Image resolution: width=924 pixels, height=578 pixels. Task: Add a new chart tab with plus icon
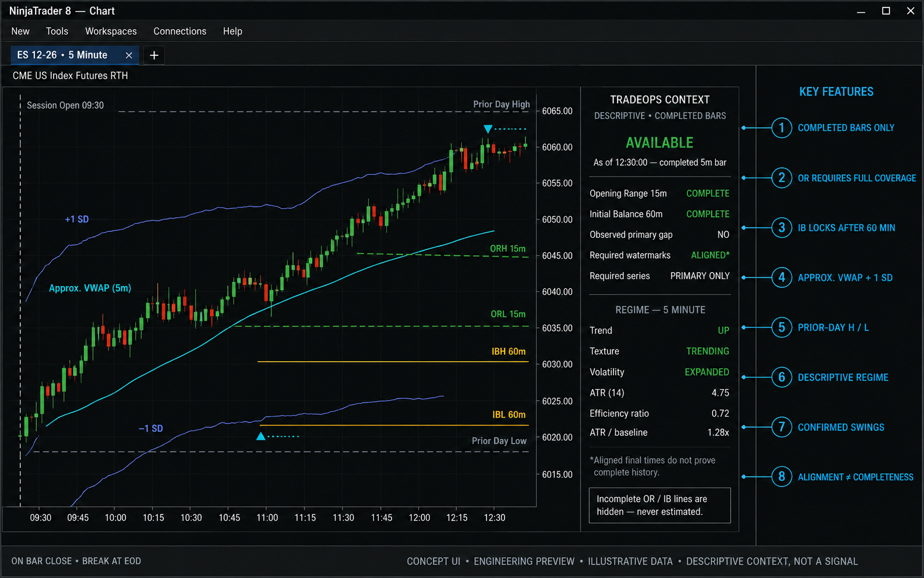pyautogui.click(x=154, y=55)
